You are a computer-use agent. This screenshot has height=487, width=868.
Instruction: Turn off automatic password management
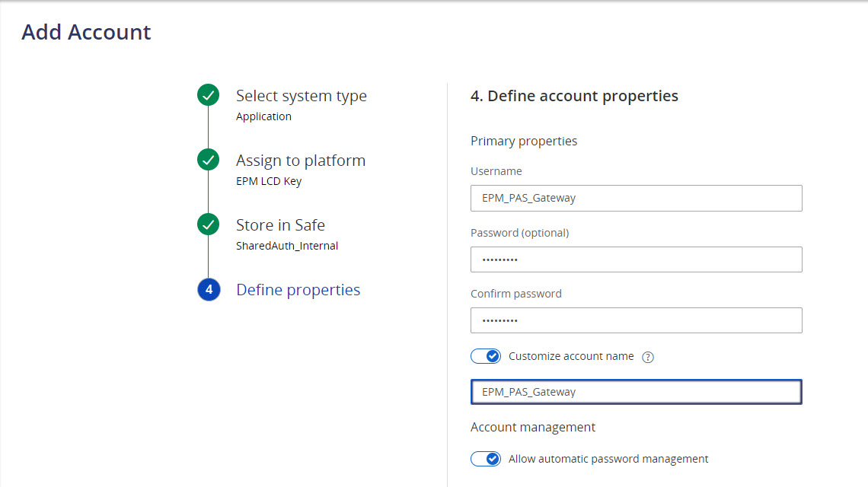486,458
